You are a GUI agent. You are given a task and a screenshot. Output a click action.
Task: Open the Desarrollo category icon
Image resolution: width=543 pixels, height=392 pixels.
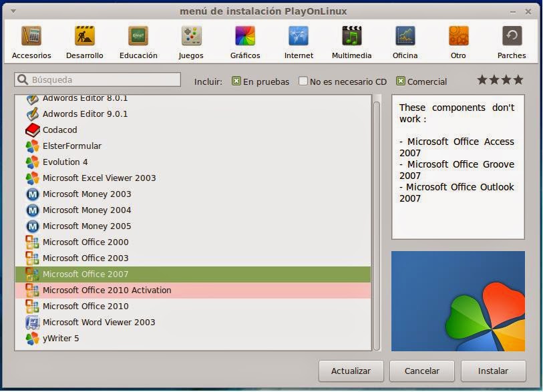click(x=85, y=35)
